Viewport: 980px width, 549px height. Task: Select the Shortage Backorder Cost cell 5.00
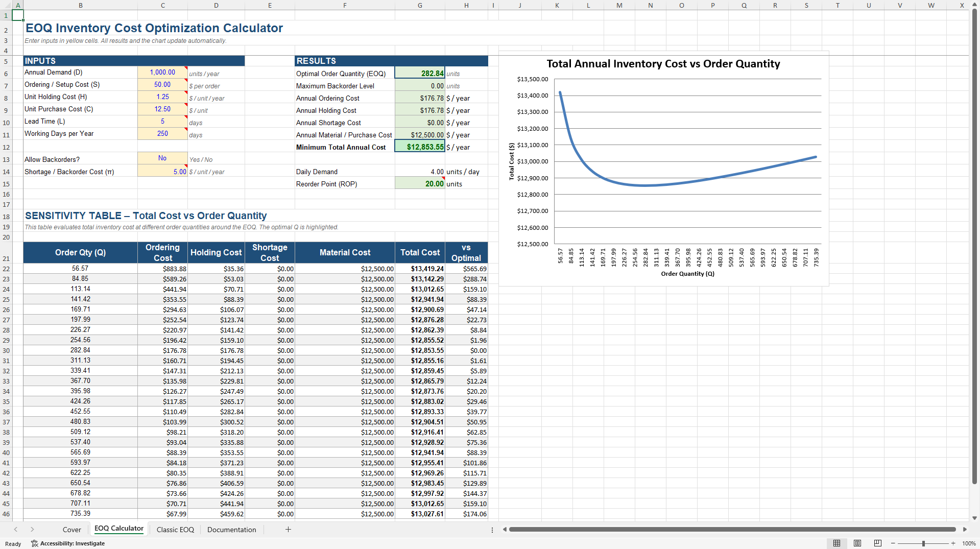tap(162, 172)
